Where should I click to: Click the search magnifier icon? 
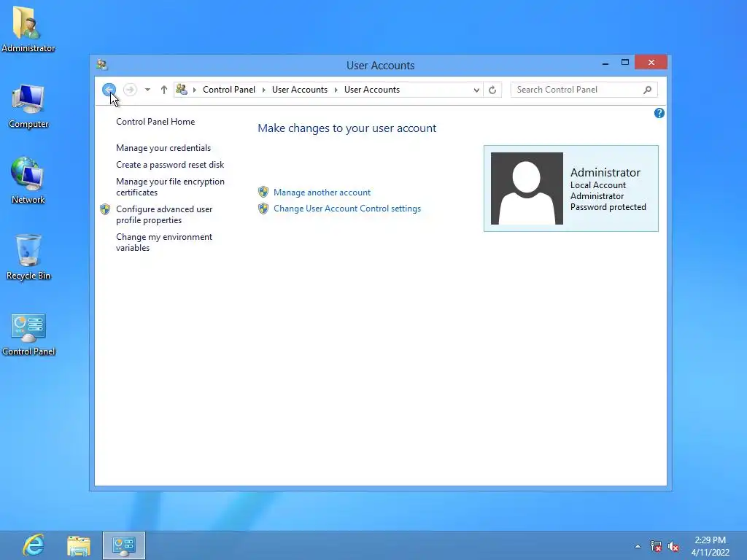pos(647,90)
